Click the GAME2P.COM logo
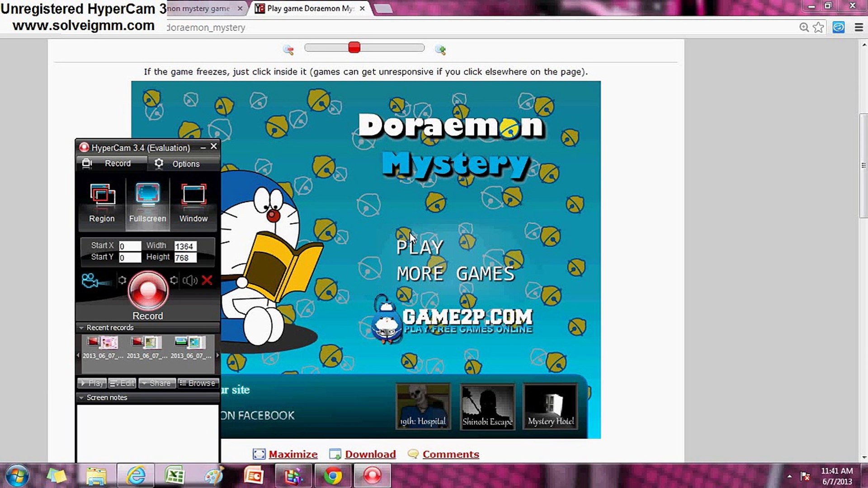This screenshot has width=868, height=488. tap(452, 320)
